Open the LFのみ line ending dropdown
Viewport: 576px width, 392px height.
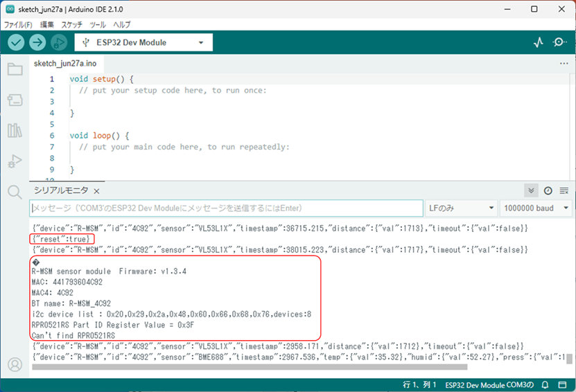pyautogui.click(x=460, y=208)
